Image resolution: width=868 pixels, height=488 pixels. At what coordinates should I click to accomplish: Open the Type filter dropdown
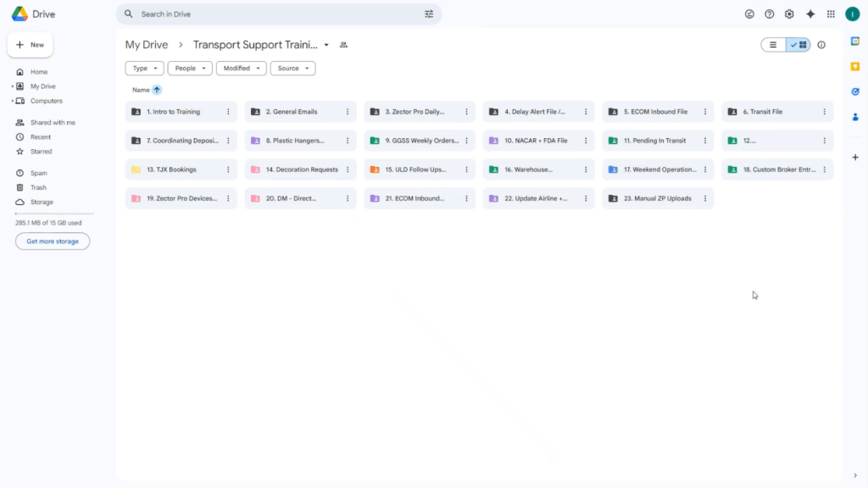pyautogui.click(x=145, y=69)
